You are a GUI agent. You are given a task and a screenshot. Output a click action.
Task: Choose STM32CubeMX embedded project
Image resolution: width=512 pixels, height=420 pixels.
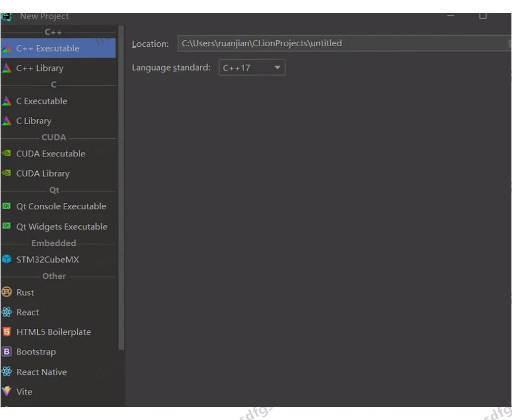pos(58,260)
